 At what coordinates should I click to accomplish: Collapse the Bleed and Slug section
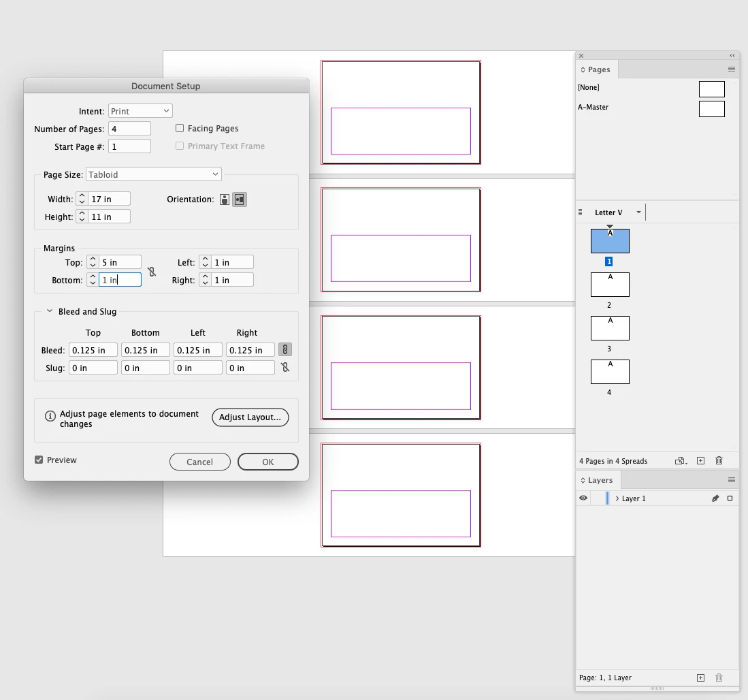coord(49,311)
